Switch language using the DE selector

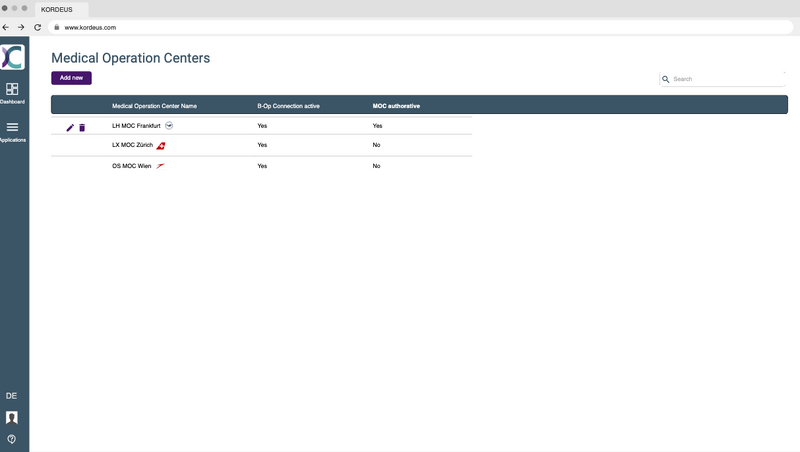12,396
